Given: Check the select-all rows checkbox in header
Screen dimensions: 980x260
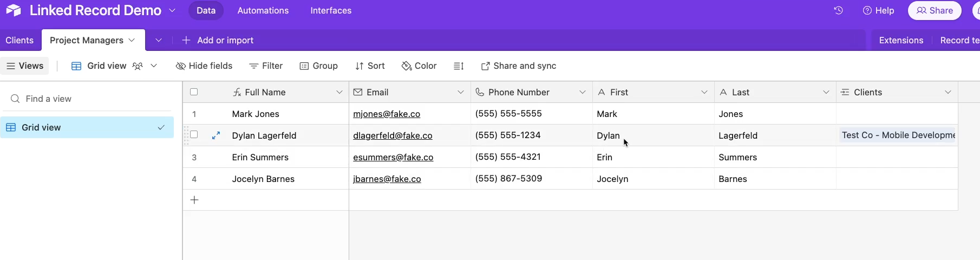Looking at the screenshot, I should tap(194, 92).
